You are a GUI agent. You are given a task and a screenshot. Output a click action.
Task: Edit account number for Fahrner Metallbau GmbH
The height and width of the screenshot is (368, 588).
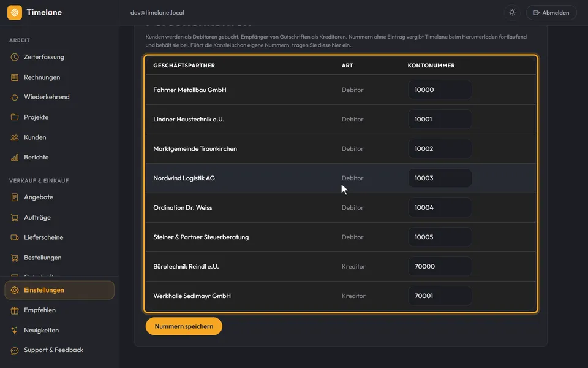coord(440,90)
